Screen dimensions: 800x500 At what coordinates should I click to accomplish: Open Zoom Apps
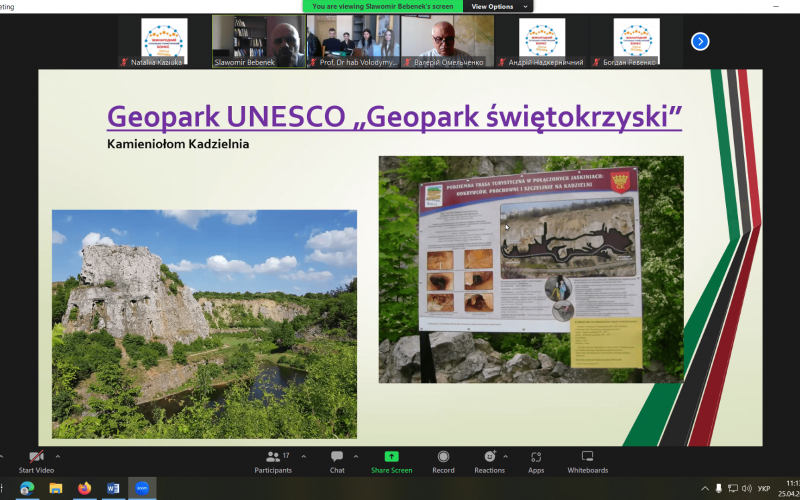point(536,462)
